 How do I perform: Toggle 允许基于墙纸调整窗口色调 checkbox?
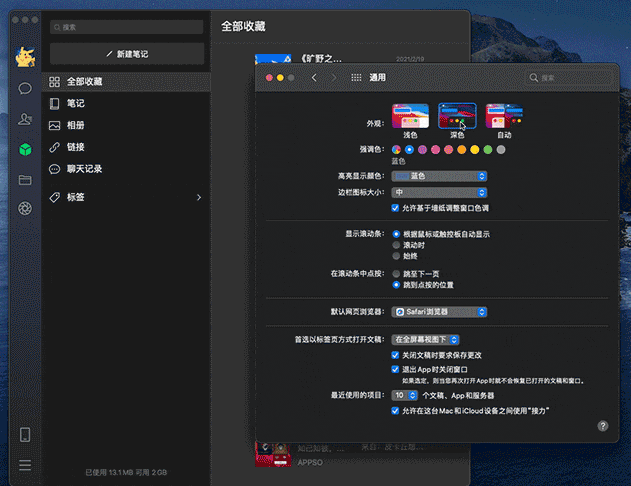pyautogui.click(x=395, y=208)
